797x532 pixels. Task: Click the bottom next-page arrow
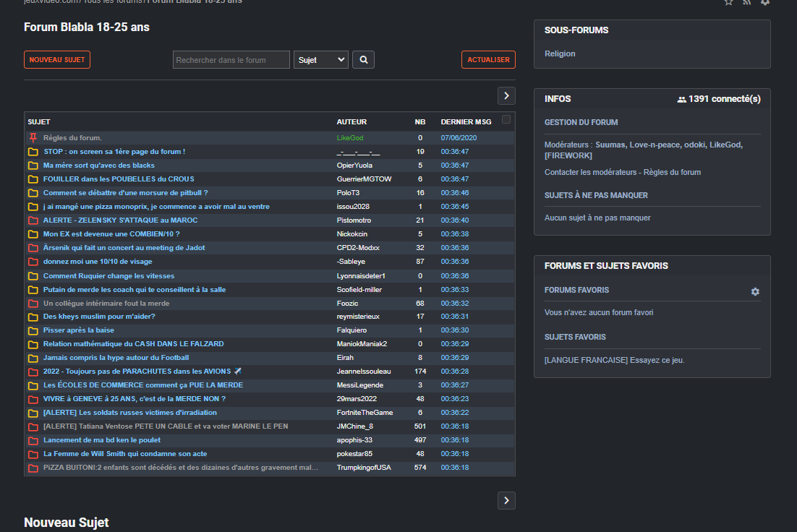click(506, 500)
